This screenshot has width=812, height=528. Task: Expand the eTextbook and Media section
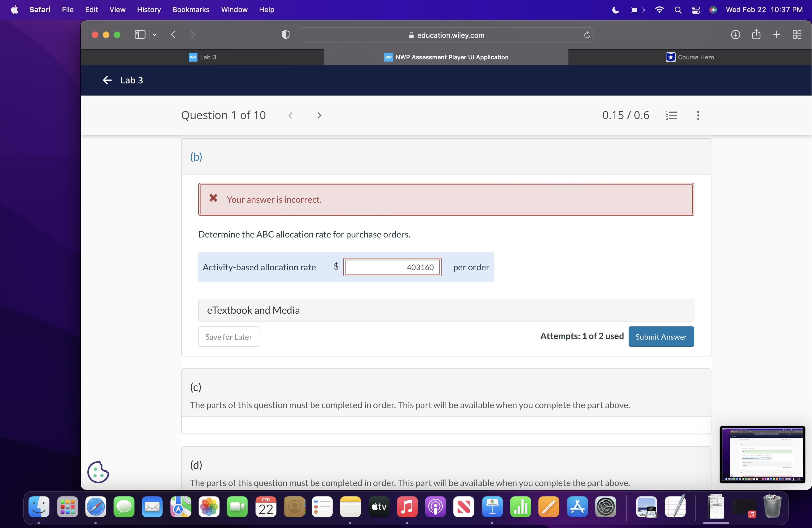(445, 310)
